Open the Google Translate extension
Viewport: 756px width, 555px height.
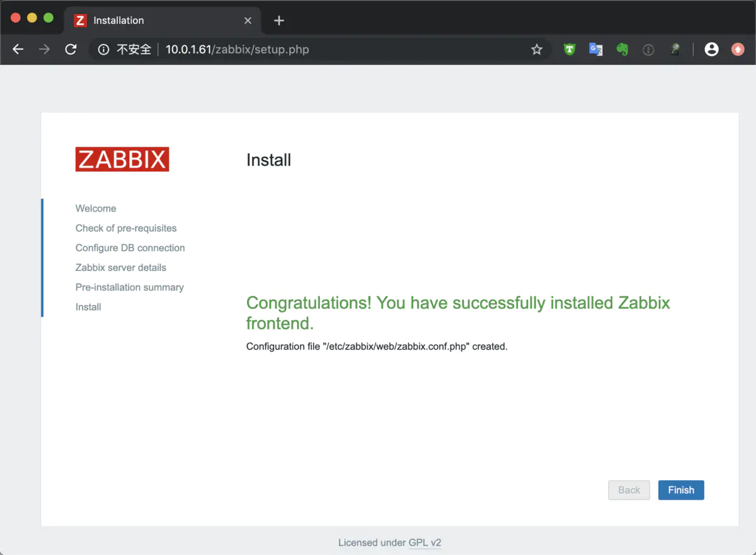(596, 49)
